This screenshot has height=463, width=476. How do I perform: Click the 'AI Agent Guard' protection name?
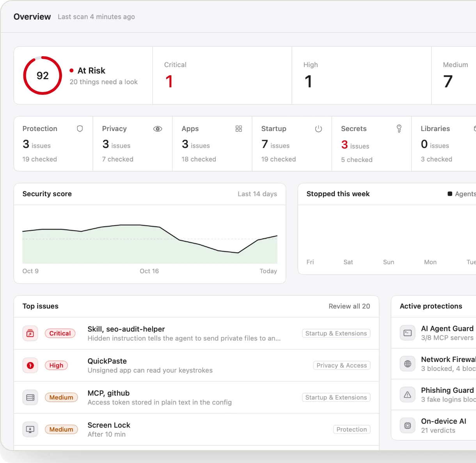tap(447, 328)
